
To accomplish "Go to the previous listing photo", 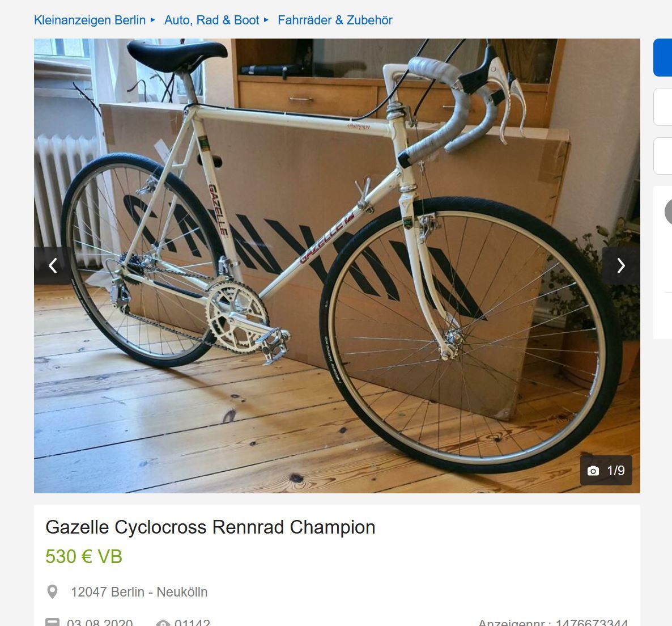I will (53, 265).
